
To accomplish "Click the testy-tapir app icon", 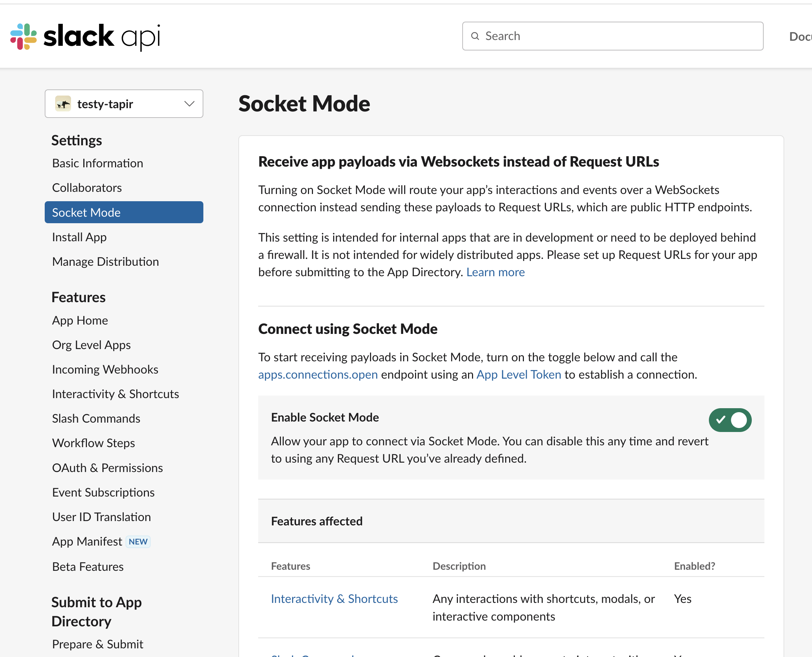I will [63, 104].
